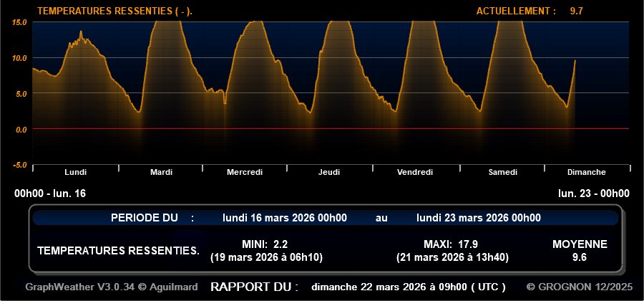The image size is (644, 301).
Task: Click the Dimanche day label
Action: tap(586, 172)
